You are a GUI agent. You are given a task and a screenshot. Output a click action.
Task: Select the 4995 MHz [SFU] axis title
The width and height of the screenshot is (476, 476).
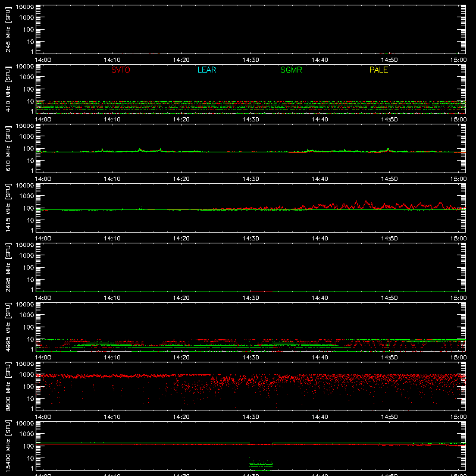pyautogui.click(x=8, y=327)
